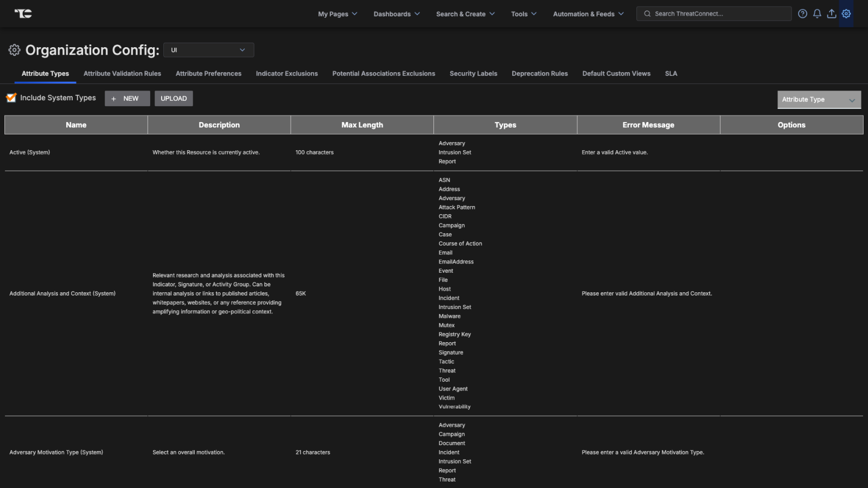Open the Attribute Type filter dropdown
The width and height of the screenshot is (868, 488).
(x=819, y=99)
